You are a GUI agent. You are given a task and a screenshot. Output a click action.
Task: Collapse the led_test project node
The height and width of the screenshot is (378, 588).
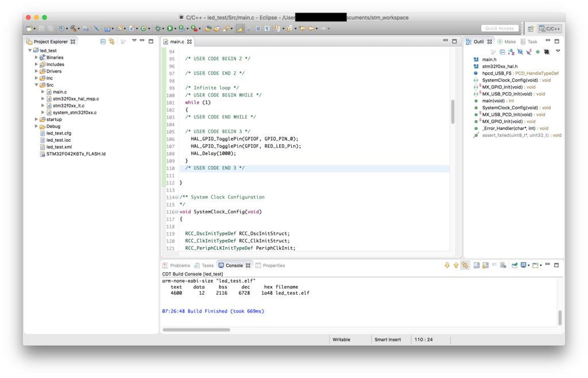30,50
